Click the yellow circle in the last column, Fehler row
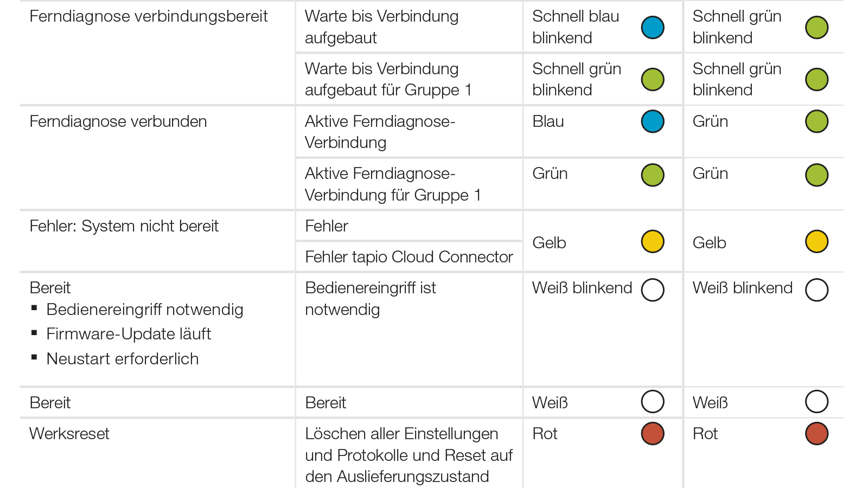 816,242
